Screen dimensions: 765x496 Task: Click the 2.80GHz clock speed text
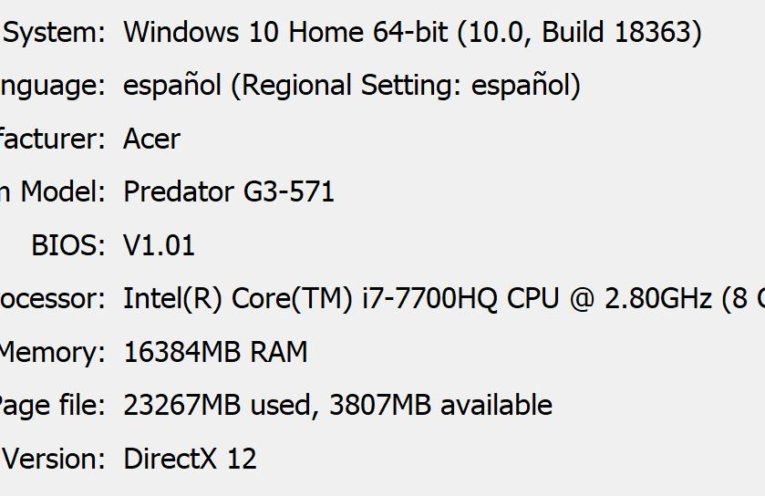pos(658,298)
